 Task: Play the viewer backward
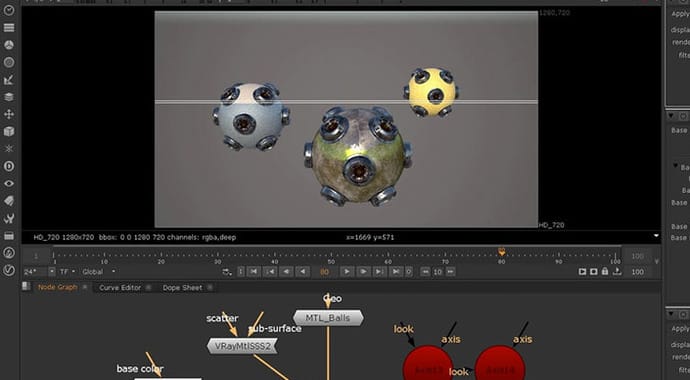302,272
